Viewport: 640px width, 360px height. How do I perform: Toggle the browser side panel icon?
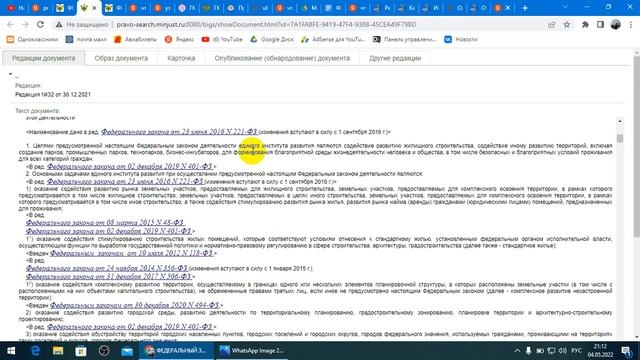pos(600,24)
